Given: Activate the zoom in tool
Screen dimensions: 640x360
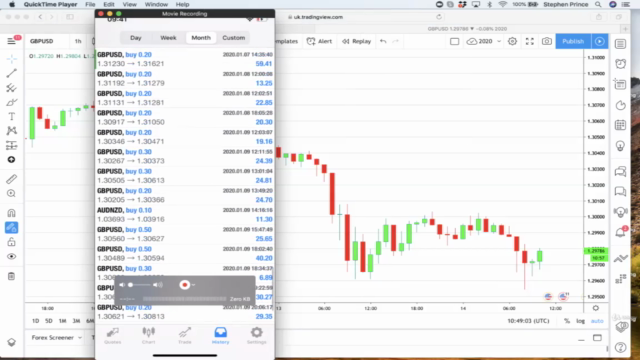Looking at the screenshot, I should [11, 193].
